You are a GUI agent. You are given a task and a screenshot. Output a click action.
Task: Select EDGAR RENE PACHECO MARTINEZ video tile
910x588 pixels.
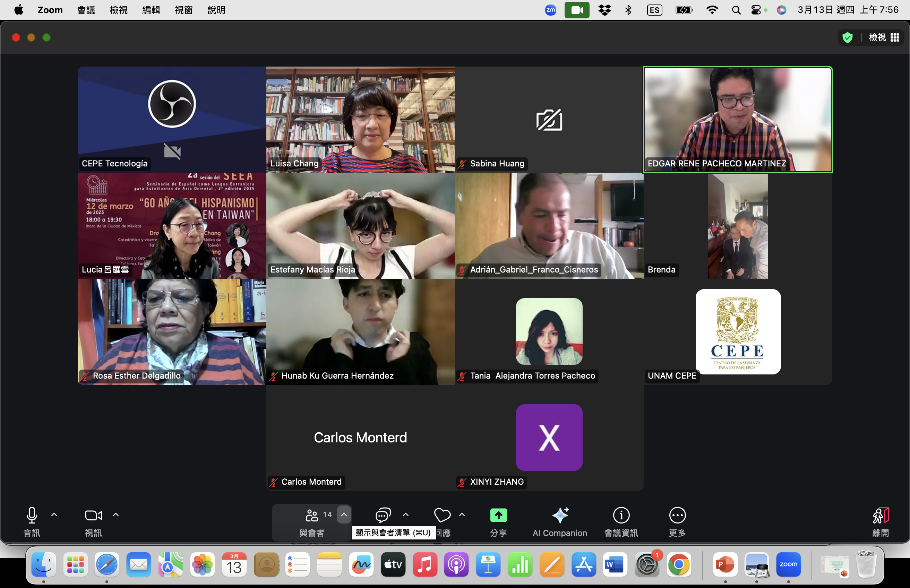pyautogui.click(x=737, y=120)
